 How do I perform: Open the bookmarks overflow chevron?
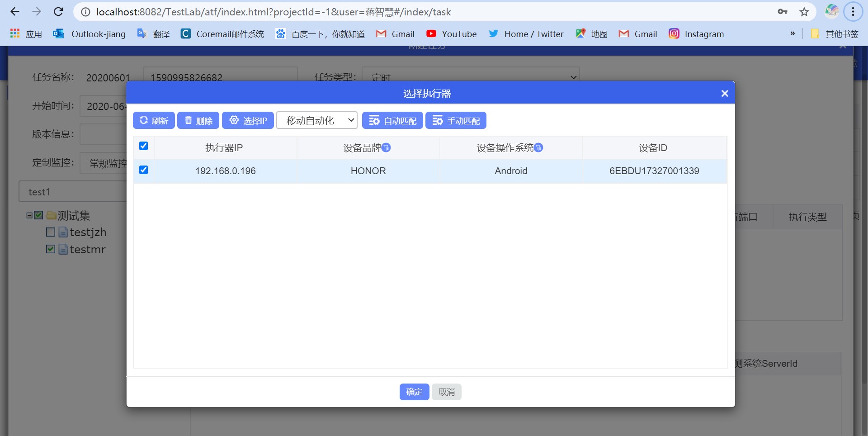tap(793, 33)
